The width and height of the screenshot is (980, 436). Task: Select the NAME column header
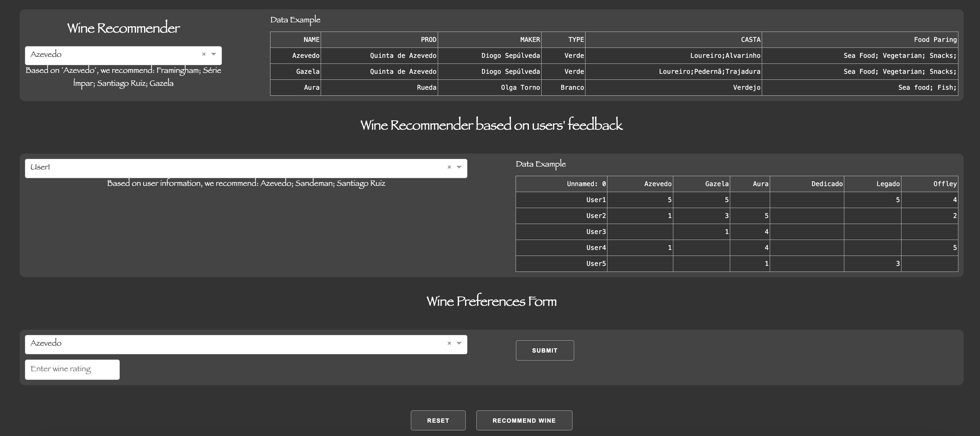[296, 40]
